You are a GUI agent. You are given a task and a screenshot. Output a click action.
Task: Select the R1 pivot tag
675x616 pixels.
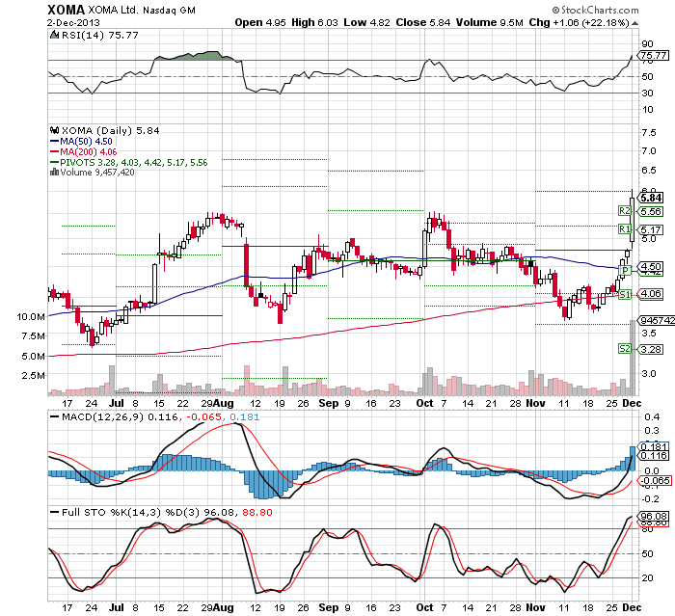point(624,229)
